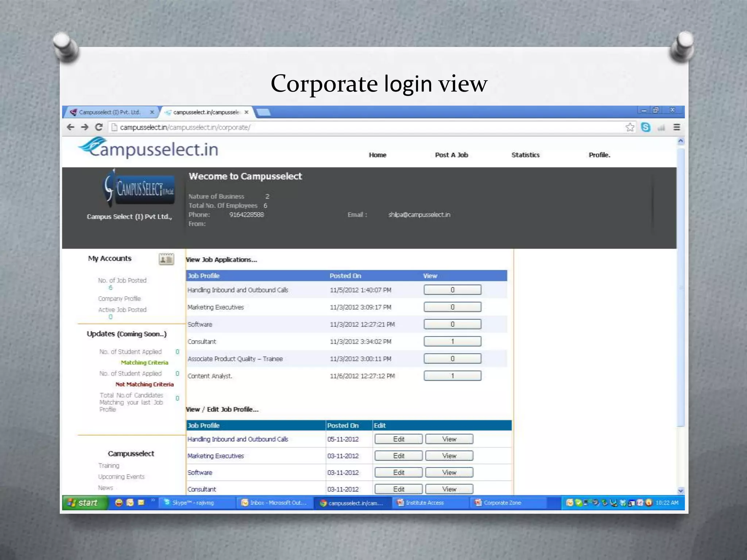
Task: Open the Training link in sidebar
Action: tap(109, 466)
